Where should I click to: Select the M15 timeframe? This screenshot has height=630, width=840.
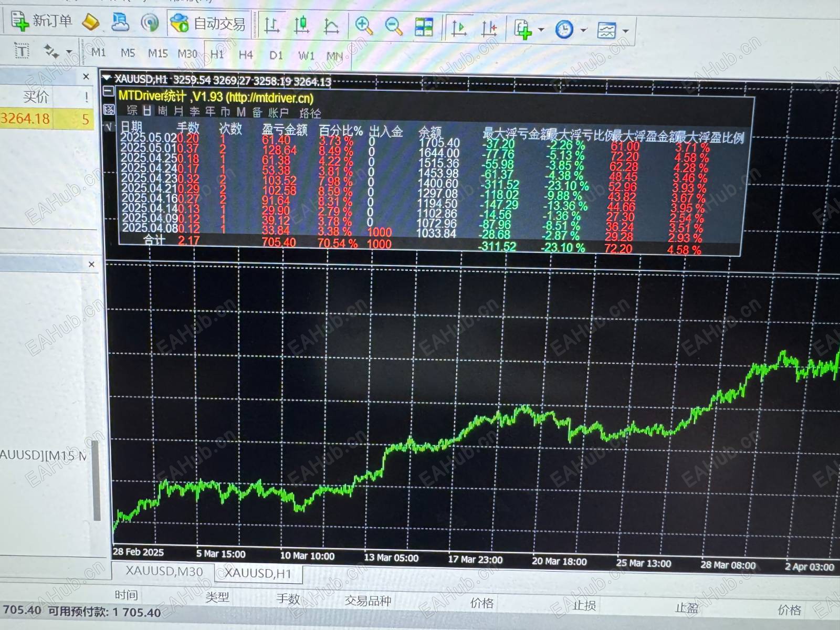[157, 54]
